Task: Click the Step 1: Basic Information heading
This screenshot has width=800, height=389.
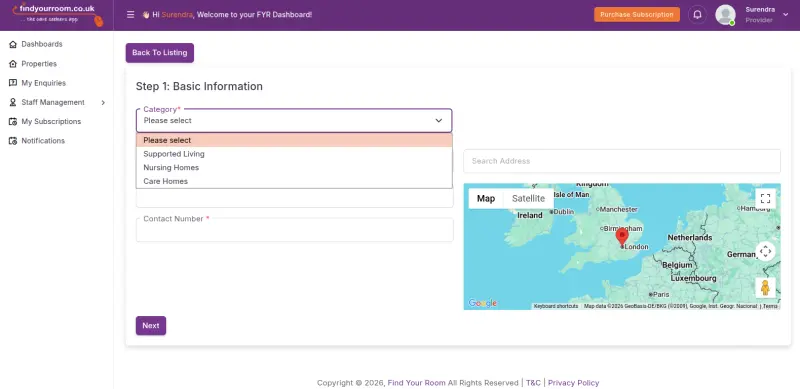Action: pos(199,86)
